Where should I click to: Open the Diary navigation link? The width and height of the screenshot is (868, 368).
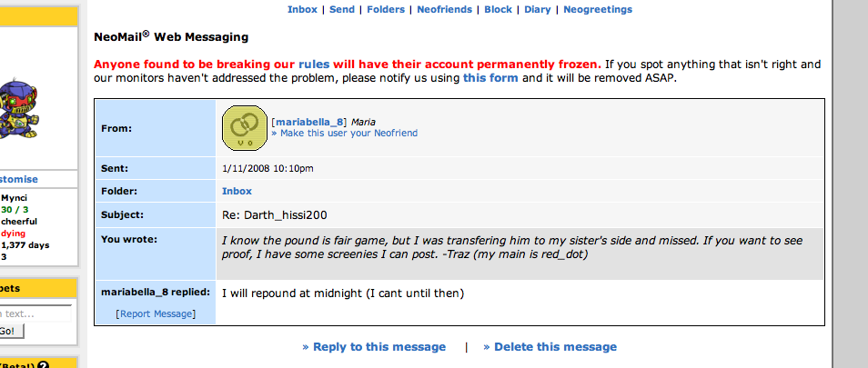(x=538, y=10)
